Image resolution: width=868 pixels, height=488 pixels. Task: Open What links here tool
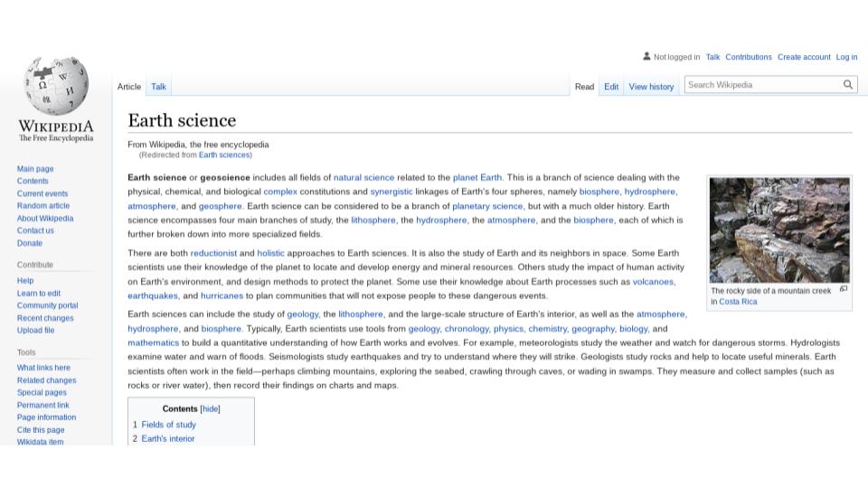pos(43,368)
